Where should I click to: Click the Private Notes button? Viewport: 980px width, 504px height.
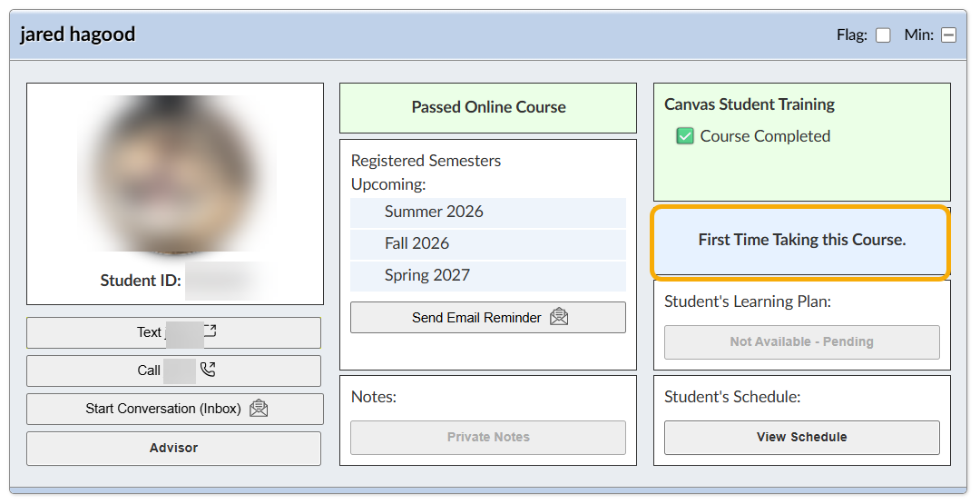487,437
